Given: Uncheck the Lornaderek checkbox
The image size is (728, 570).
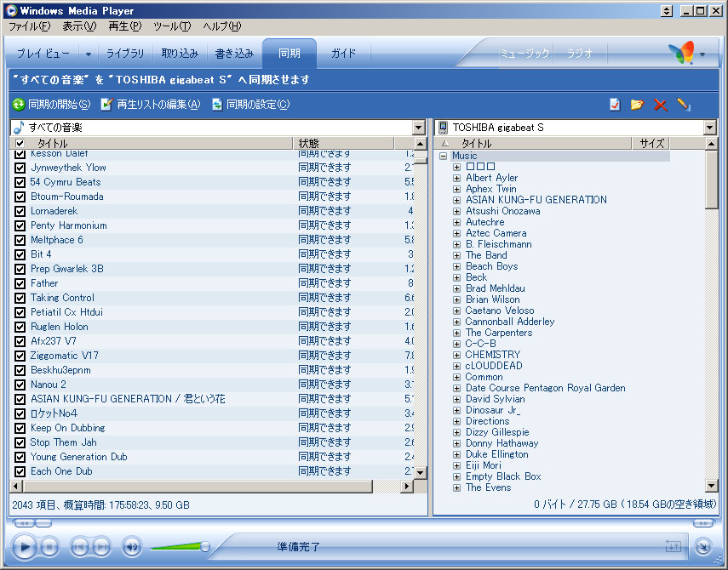Looking at the screenshot, I should coord(20,211).
